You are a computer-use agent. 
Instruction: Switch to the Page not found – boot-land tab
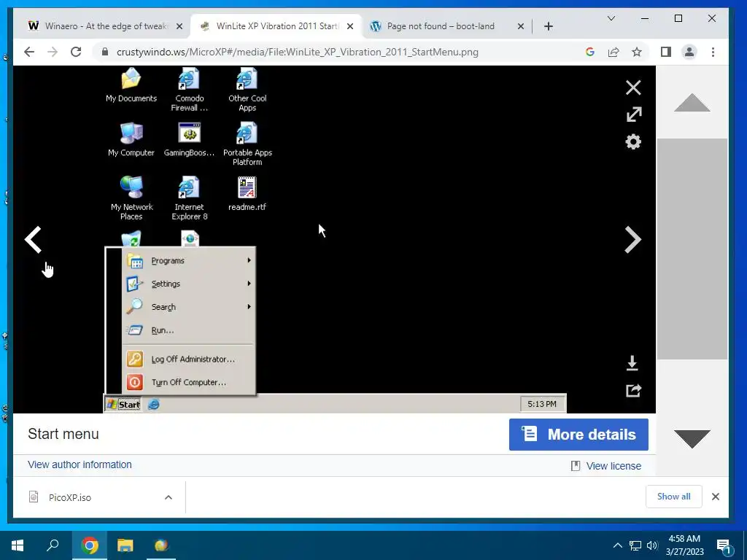(x=448, y=26)
